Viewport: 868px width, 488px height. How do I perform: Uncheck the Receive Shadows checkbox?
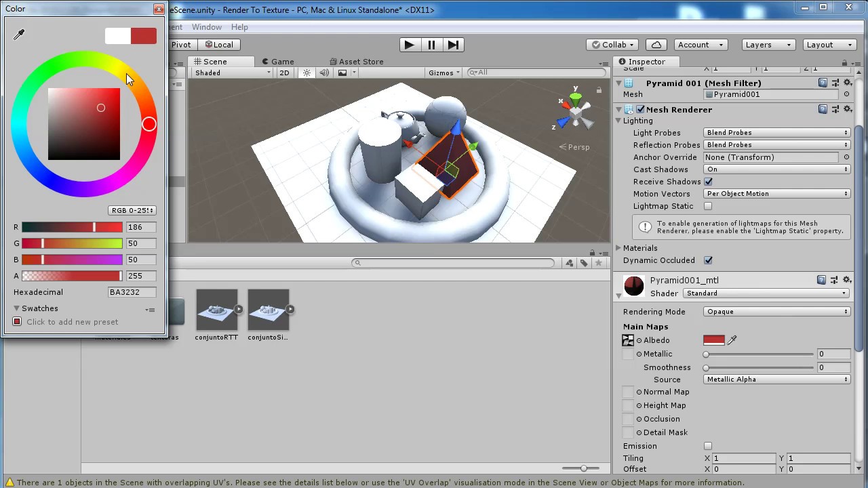point(708,182)
